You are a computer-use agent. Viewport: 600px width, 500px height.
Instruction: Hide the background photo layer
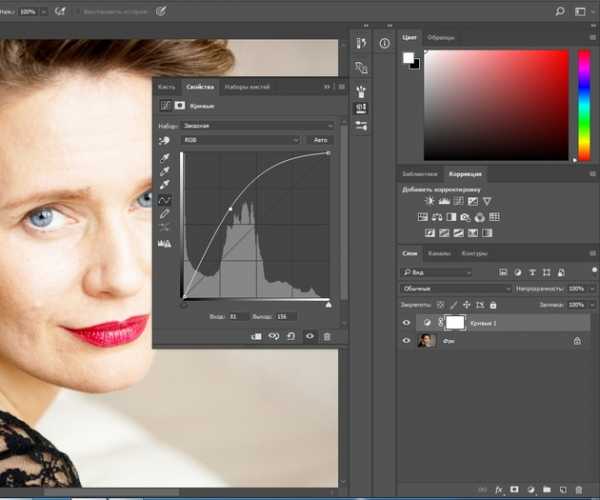click(x=406, y=340)
